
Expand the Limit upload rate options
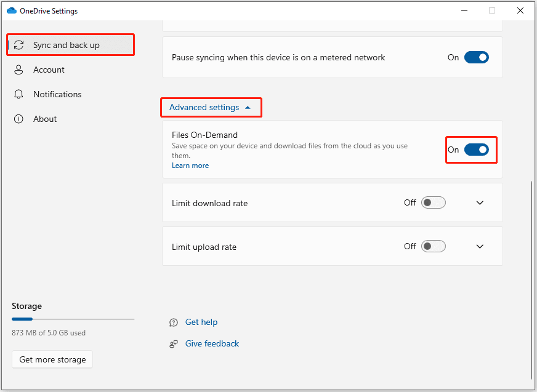pyautogui.click(x=480, y=246)
